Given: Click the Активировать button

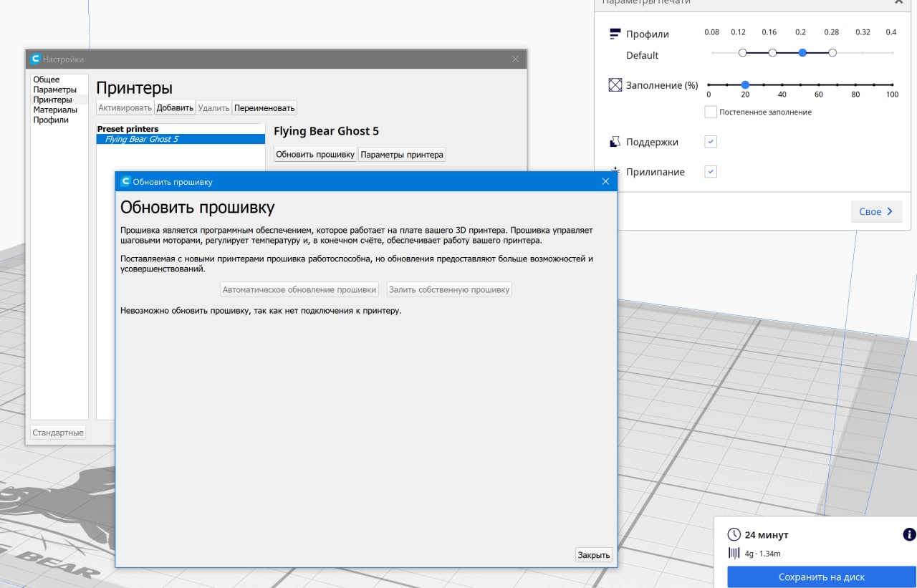Looking at the screenshot, I should [x=125, y=107].
